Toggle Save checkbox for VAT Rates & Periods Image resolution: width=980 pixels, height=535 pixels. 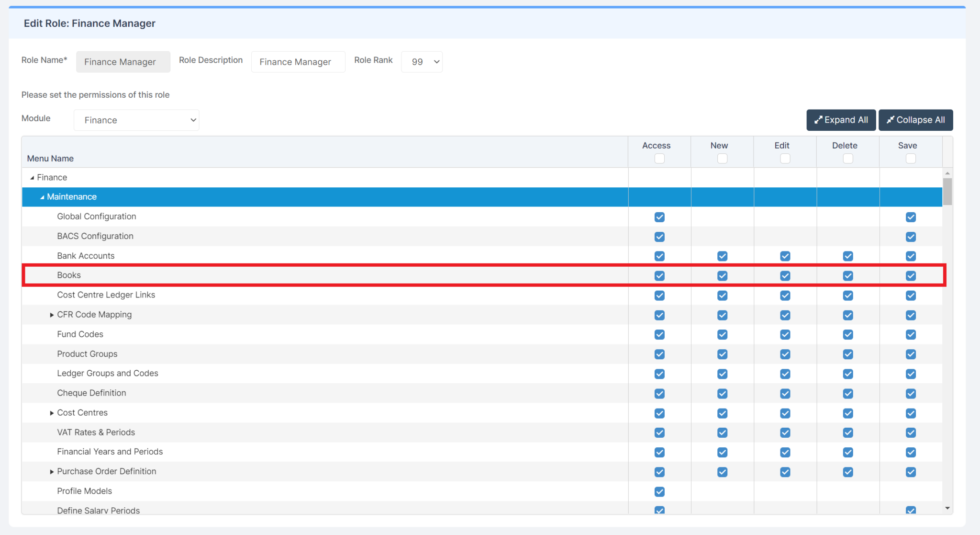pyautogui.click(x=911, y=433)
